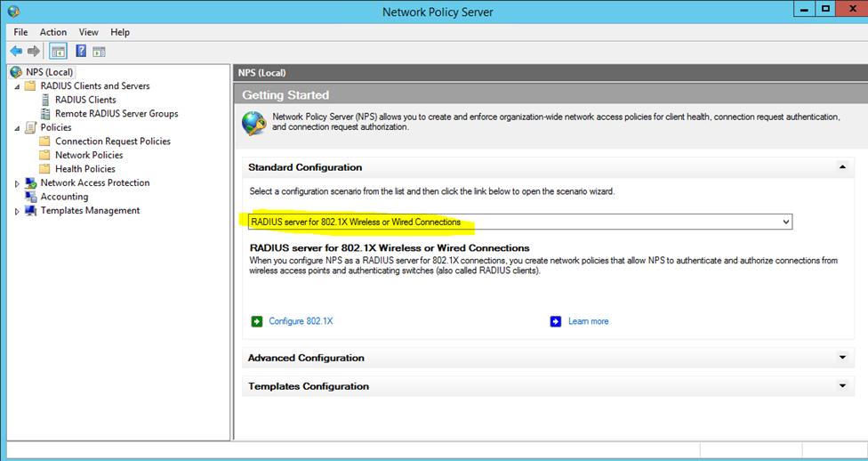Click the Learn more link
The image size is (868, 461).
pyautogui.click(x=588, y=321)
